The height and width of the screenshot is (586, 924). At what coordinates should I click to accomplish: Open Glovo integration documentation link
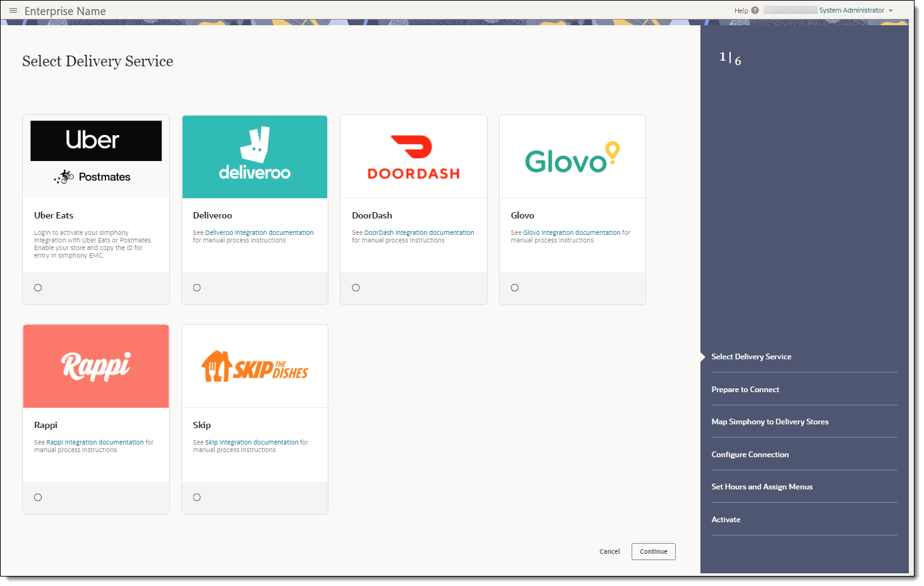coord(572,232)
